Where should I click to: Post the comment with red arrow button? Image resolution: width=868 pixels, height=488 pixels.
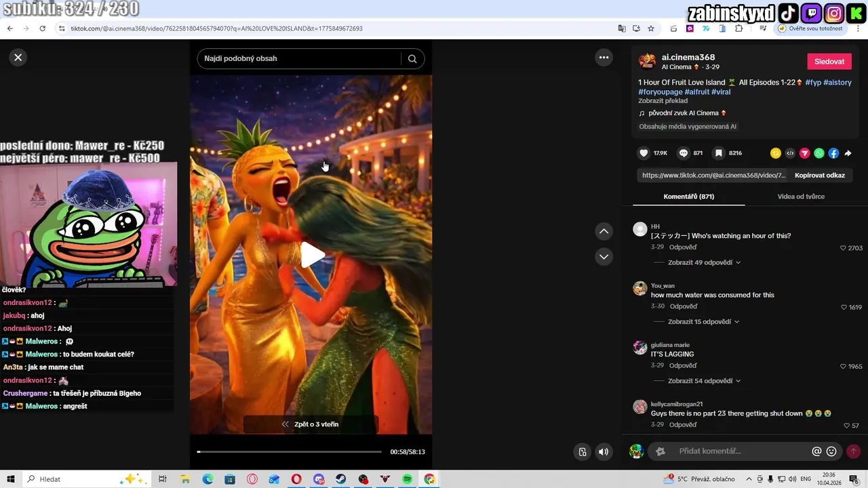853,451
